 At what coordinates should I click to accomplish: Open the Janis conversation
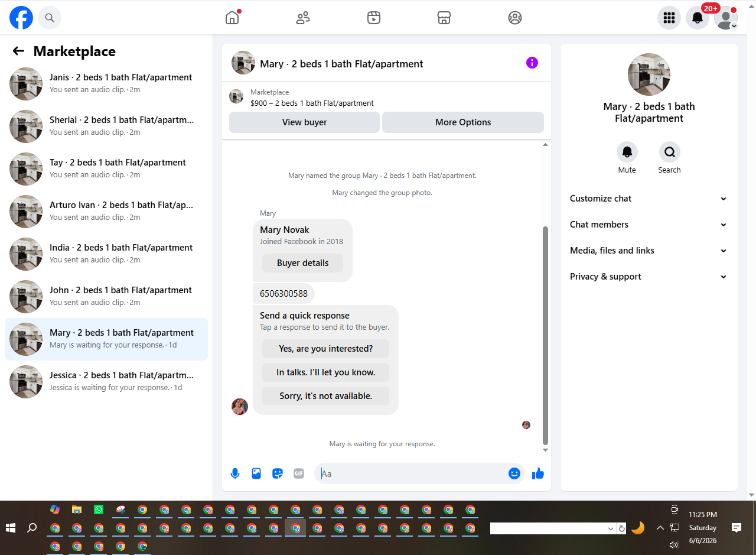[106, 84]
